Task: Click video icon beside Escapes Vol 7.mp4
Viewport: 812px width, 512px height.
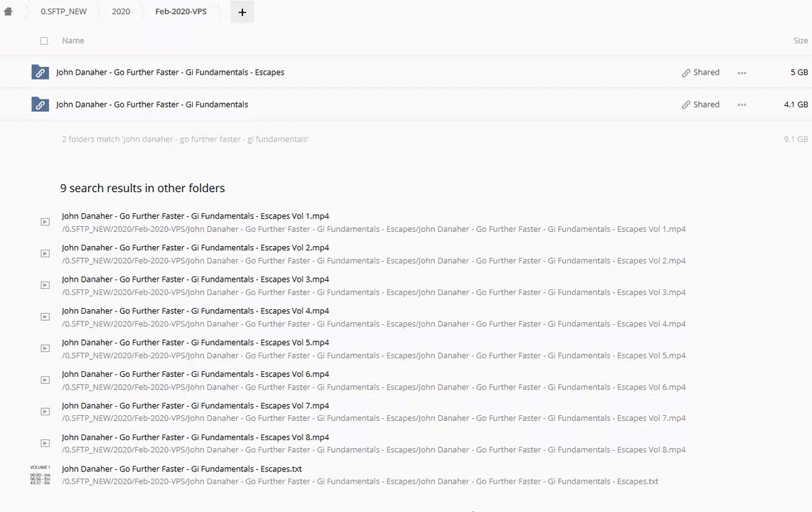Action: click(45, 412)
